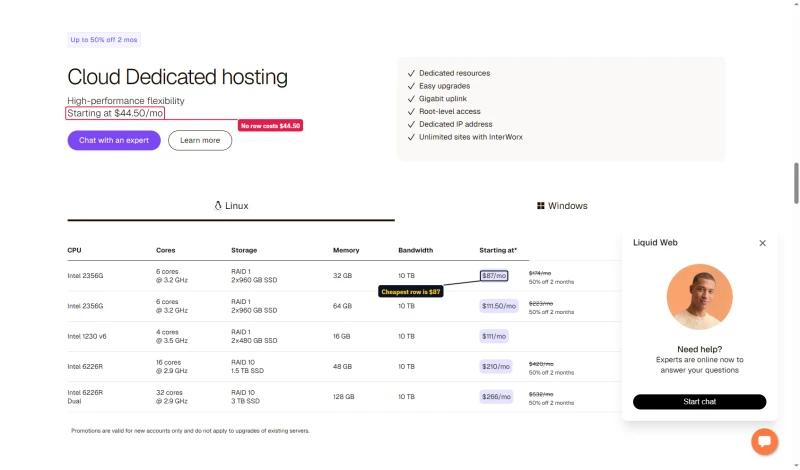Click the Storage column header
The width and height of the screenshot is (800, 470).
tap(244, 250)
